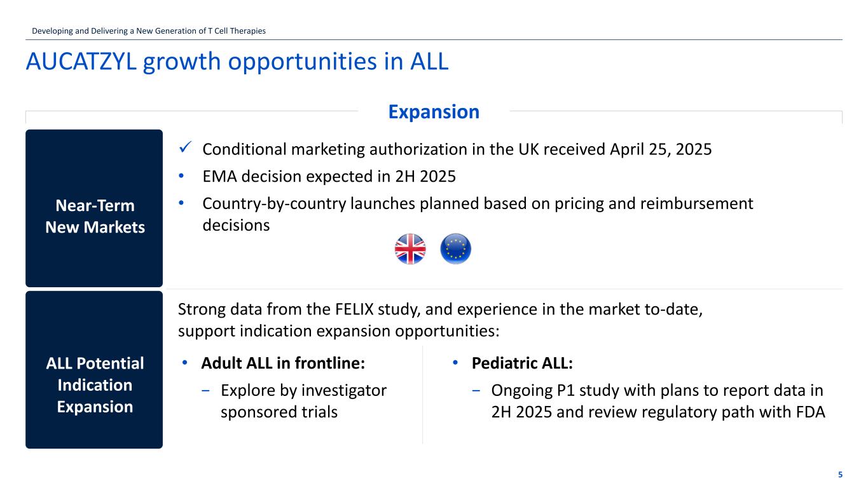Click the EMA decision expected in 2H 2025 text

(x=329, y=176)
